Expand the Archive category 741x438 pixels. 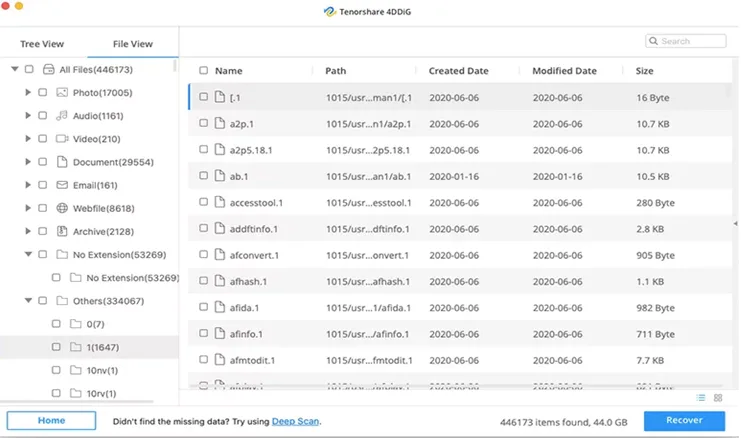coord(28,231)
